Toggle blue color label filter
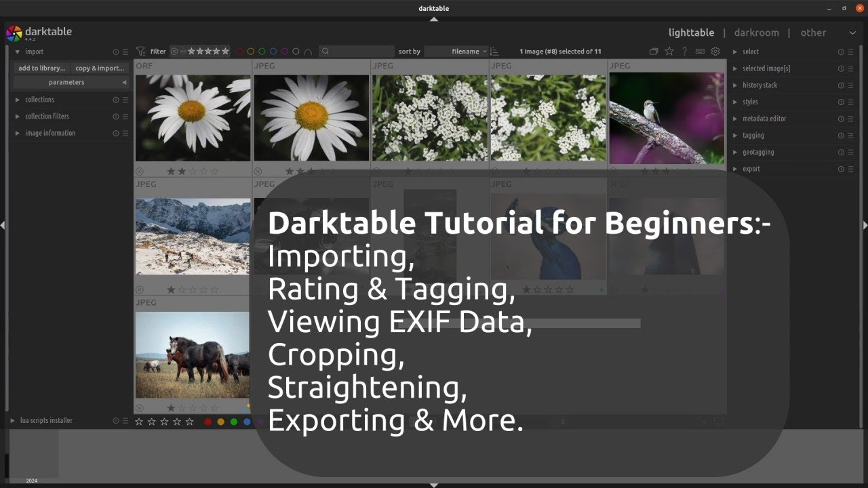The height and width of the screenshot is (488, 868). point(273,52)
